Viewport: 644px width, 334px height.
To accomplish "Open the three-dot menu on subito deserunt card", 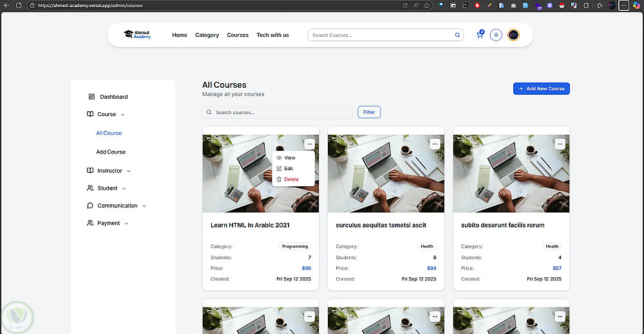I will pos(560,144).
